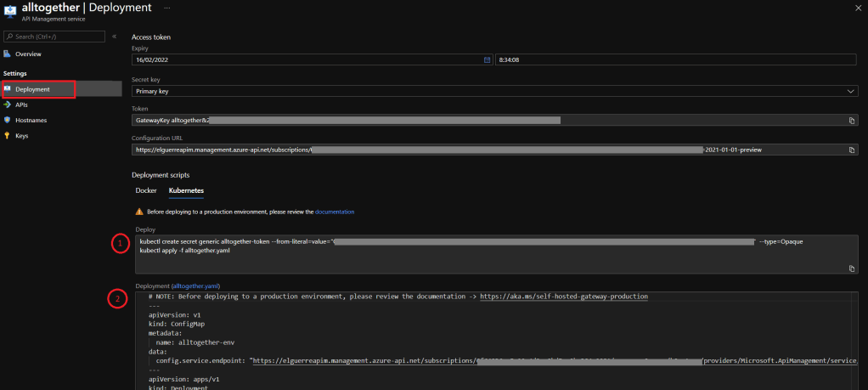Open the Overview page in sidebar
The height and width of the screenshot is (390, 868).
point(27,54)
